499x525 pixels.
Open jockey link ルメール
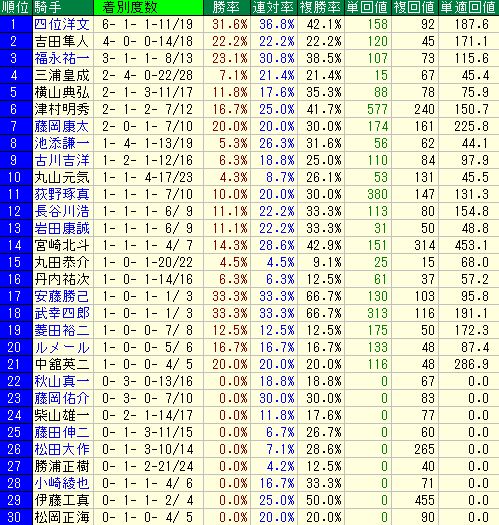click(x=62, y=348)
